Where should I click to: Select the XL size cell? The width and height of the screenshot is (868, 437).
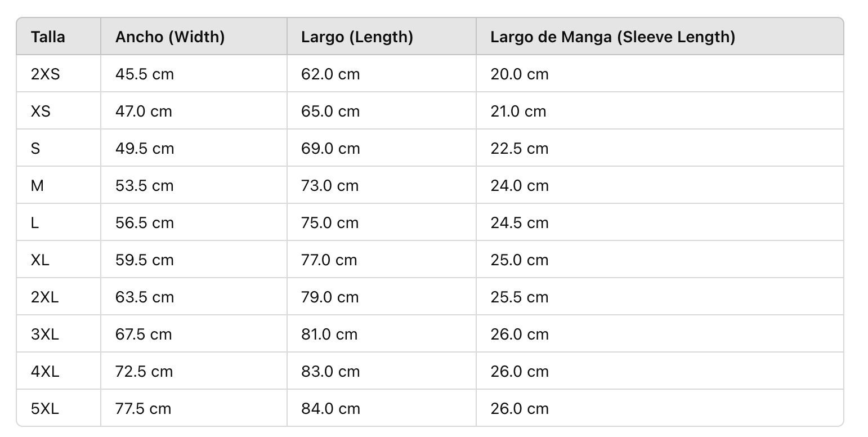[40, 260]
